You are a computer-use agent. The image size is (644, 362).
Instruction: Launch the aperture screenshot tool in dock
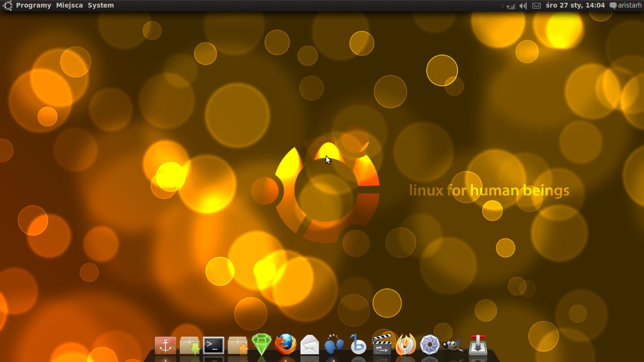coord(430,345)
